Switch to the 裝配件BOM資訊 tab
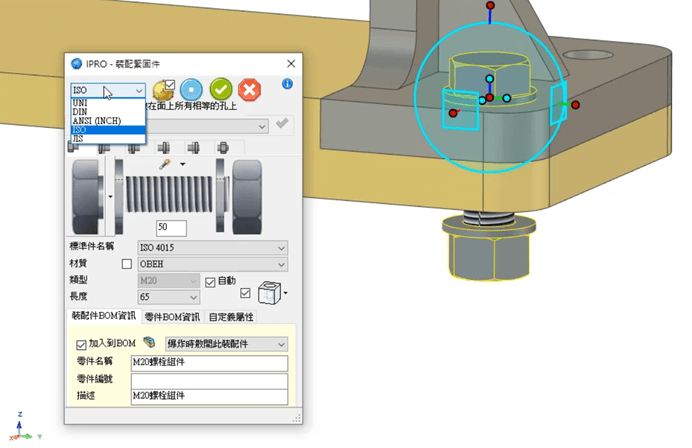Image resolution: width=692 pixels, height=448 pixels. pyautogui.click(x=104, y=316)
